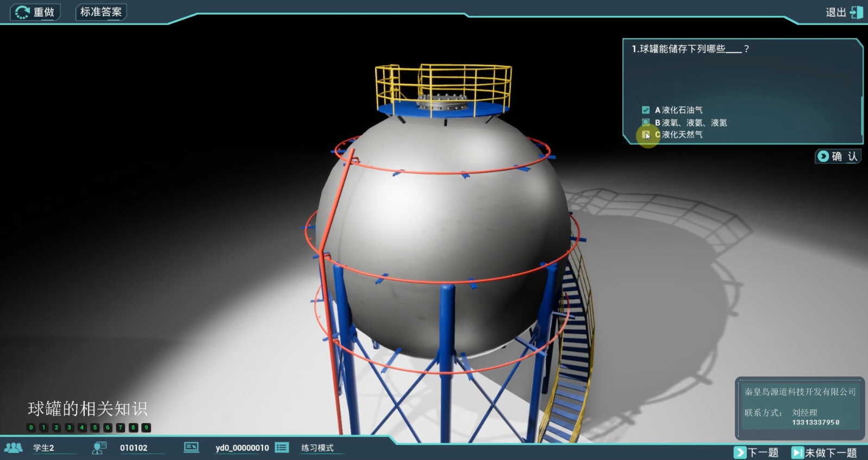Image resolution: width=868 pixels, height=460 pixels.
Task: Select question number 3 indicator
Action: click(69, 428)
